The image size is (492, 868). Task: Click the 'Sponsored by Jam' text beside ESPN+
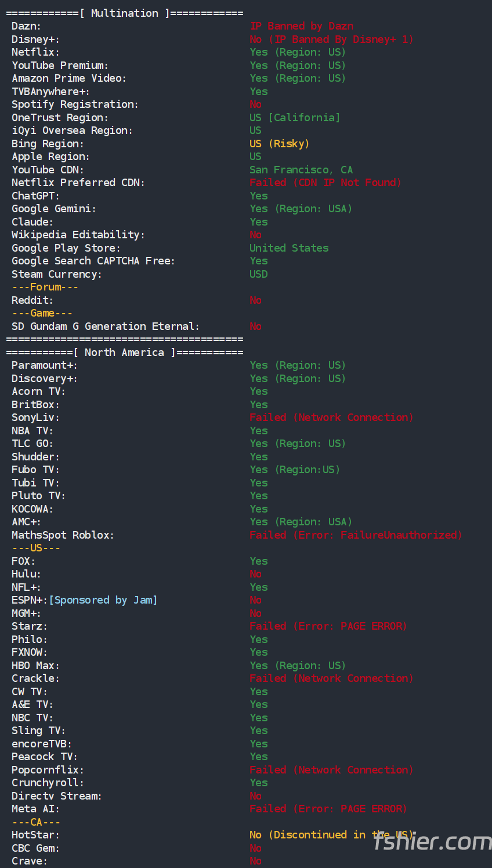103,600
